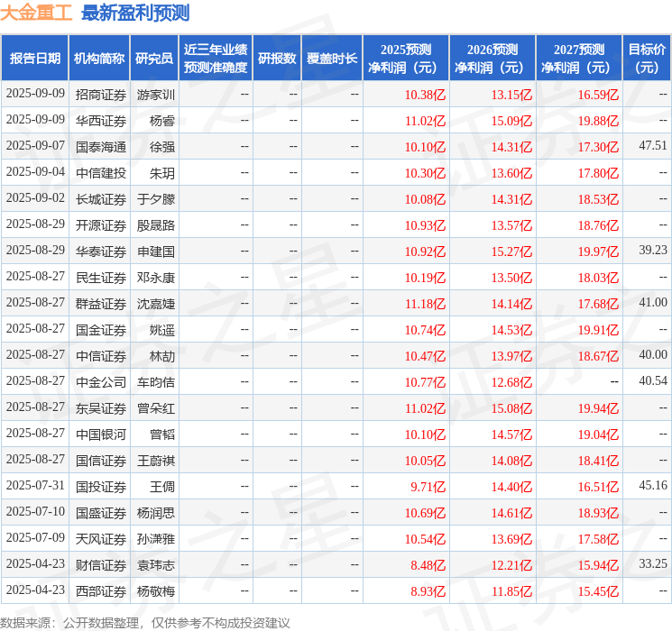The image size is (672, 631).
Task: Select the 国泰海通 institution cell
Action: pyautogui.click(x=101, y=147)
